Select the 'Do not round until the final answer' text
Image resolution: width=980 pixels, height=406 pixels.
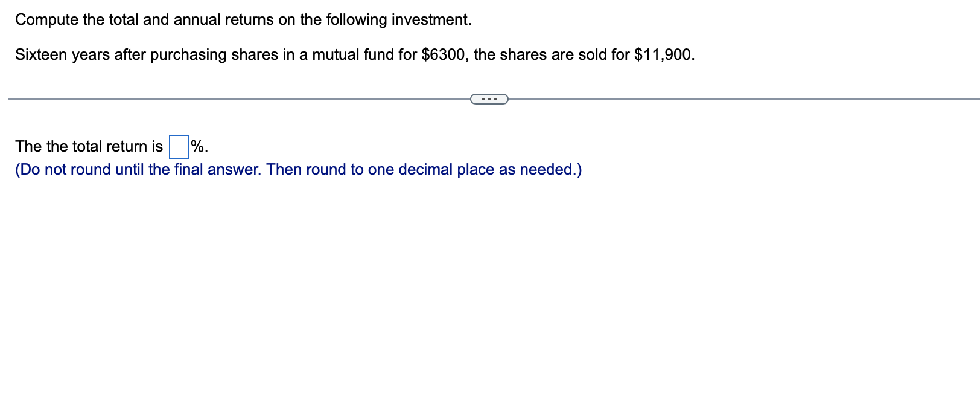297,169
